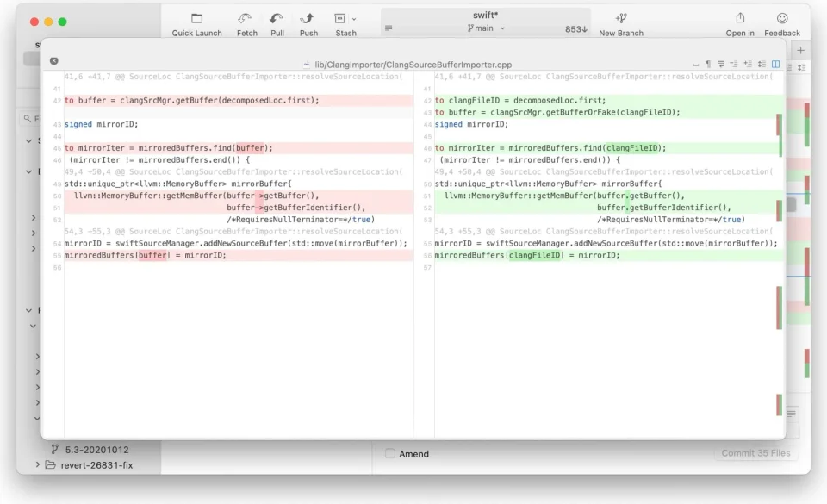827x504 pixels.
Task: Click the lib/ClangImporter/ClangSourceBufferImporter.cpp file path
Action: (x=413, y=65)
